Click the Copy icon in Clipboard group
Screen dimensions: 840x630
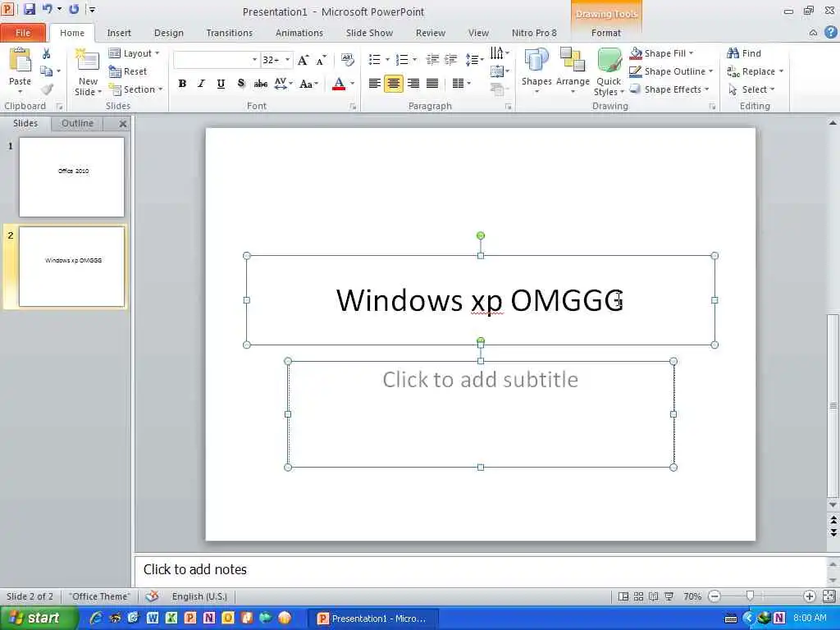[x=47, y=71]
